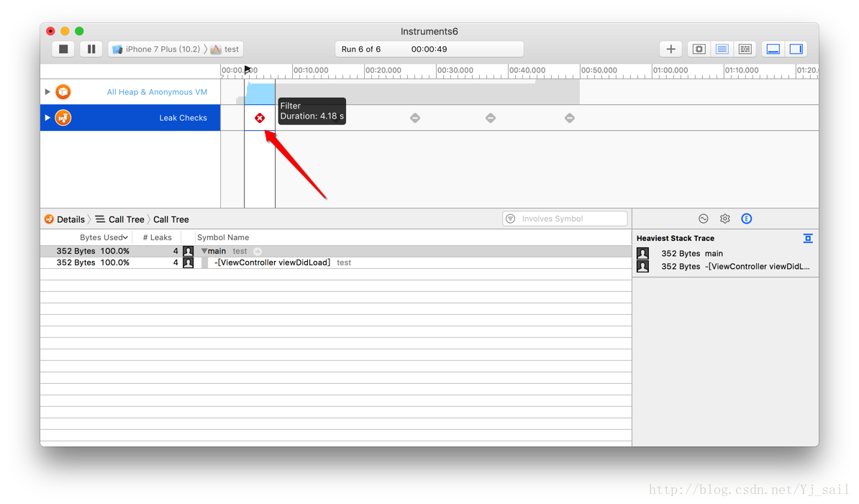Click the user code icon on main row
The image size is (859, 504).
[188, 251]
